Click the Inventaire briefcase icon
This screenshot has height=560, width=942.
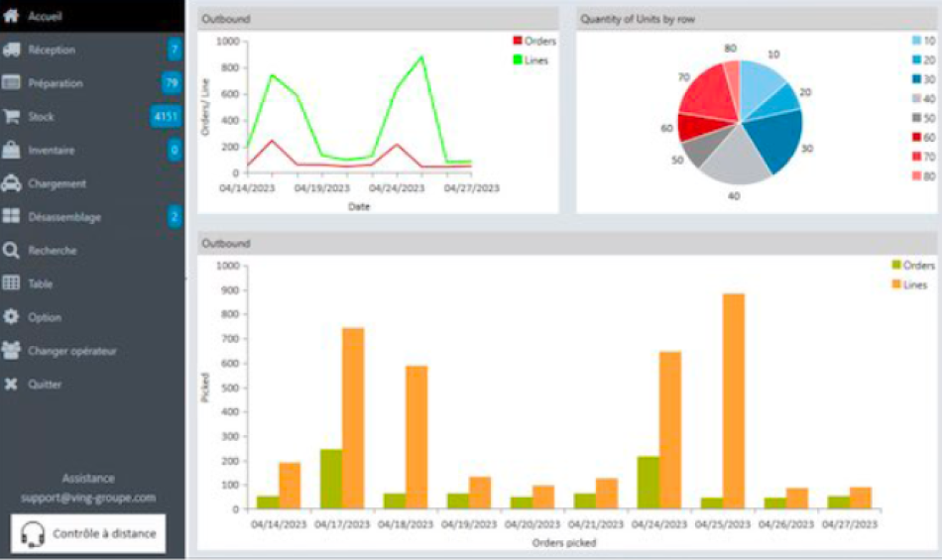12,150
